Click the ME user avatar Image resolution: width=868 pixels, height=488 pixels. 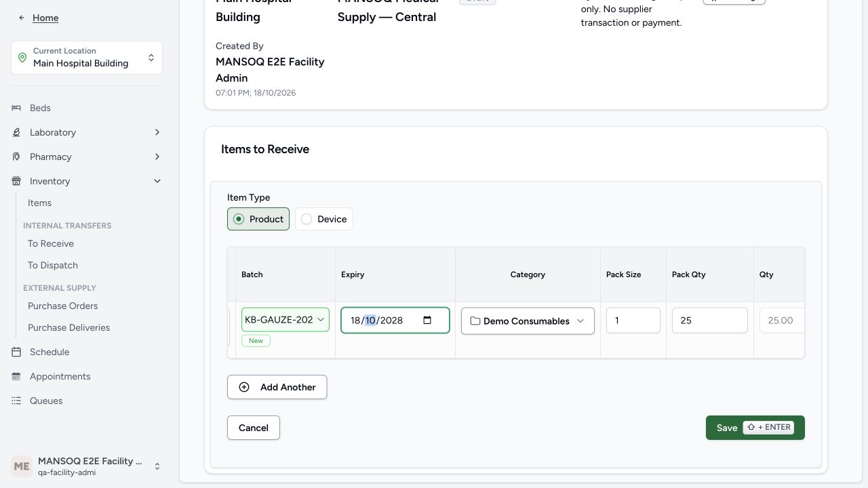(22, 466)
